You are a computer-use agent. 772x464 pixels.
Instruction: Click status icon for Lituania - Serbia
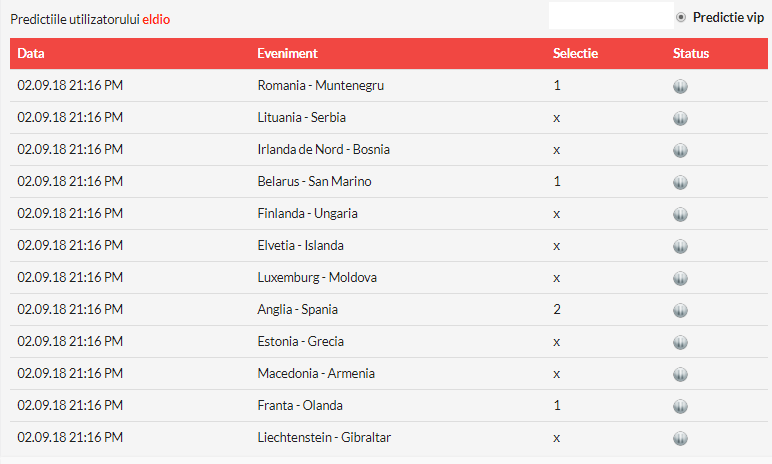pyautogui.click(x=680, y=118)
